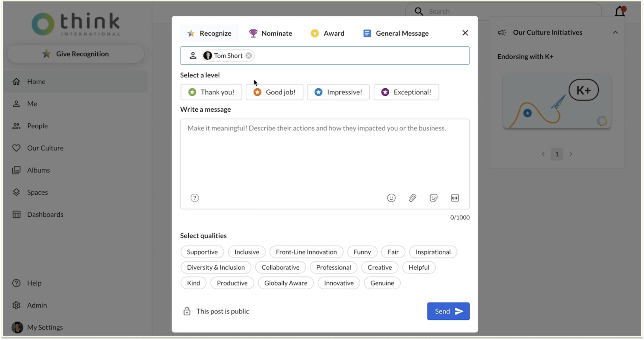
Task: Toggle the Globally Aware quality tag
Action: pos(286,283)
